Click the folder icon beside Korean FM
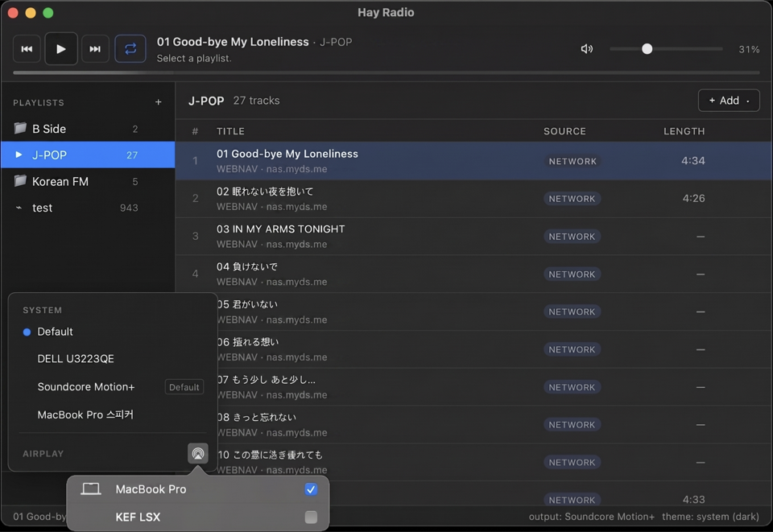This screenshot has width=773, height=532. pos(19,181)
